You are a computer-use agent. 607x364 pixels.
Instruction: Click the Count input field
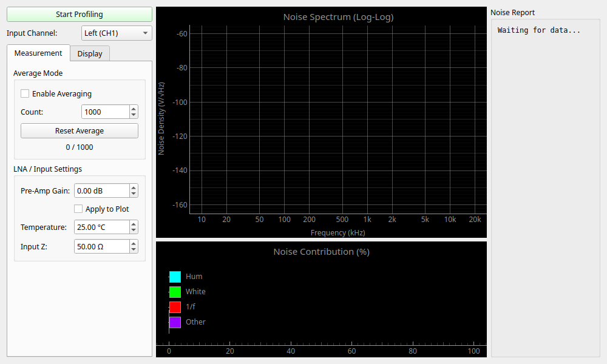click(x=104, y=112)
